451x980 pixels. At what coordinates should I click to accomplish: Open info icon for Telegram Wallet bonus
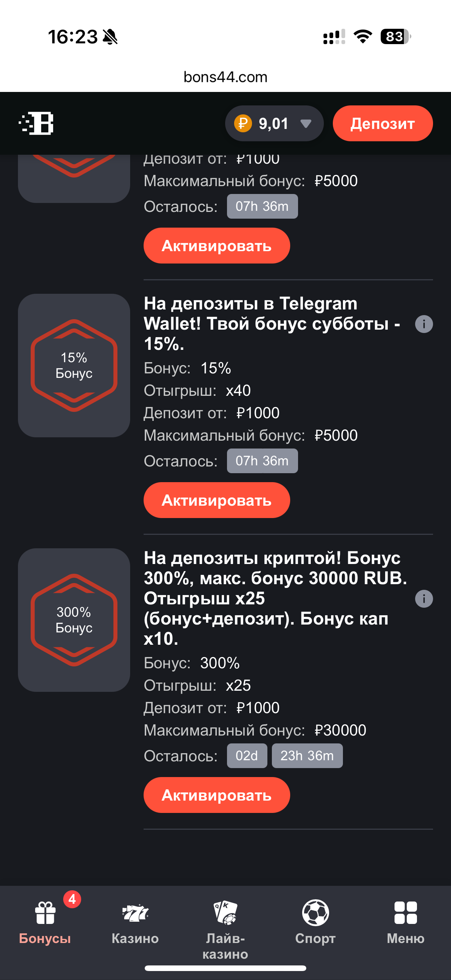pyautogui.click(x=424, y=324)
